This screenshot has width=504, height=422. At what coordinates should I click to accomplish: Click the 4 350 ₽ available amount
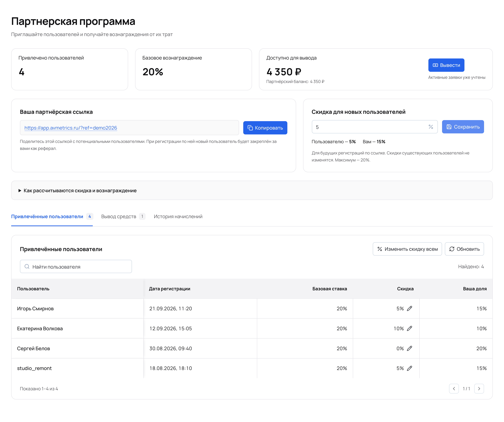(284, 72)
